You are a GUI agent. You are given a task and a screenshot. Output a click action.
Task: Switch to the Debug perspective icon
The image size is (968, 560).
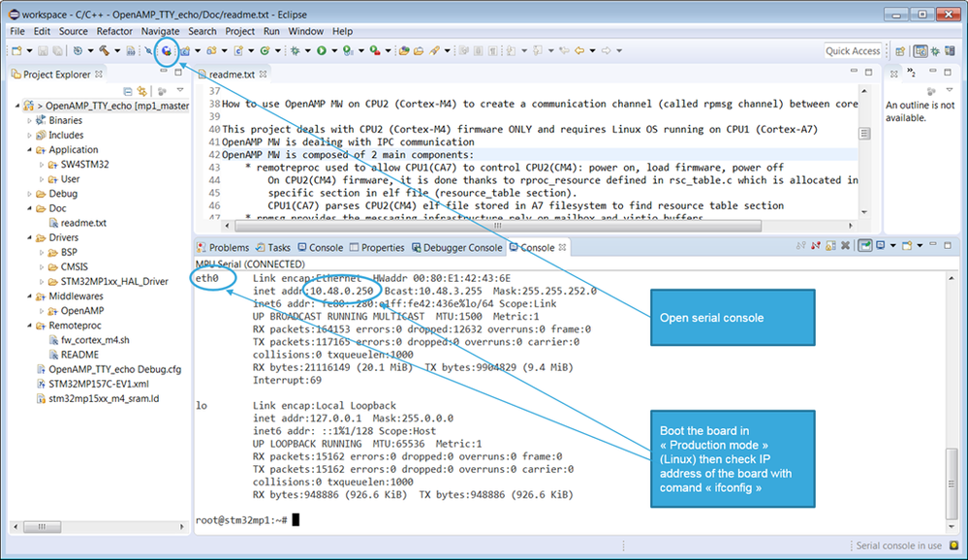point(935,51)
